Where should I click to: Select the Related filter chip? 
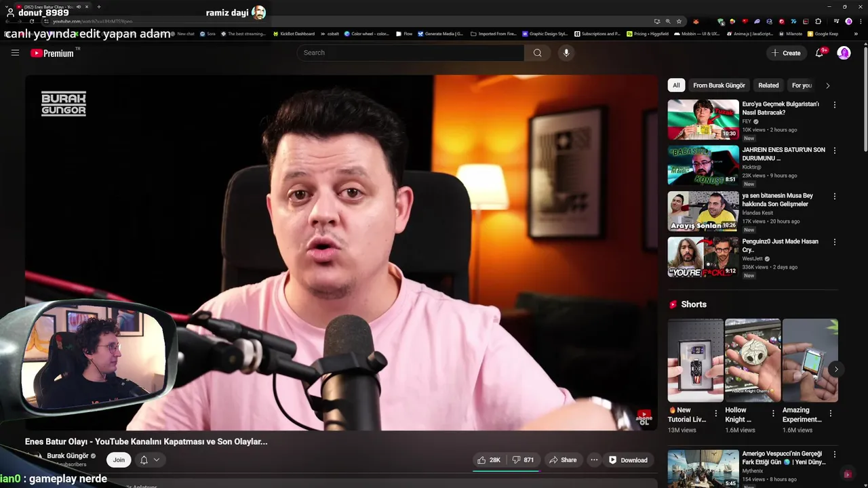[768, 85]
